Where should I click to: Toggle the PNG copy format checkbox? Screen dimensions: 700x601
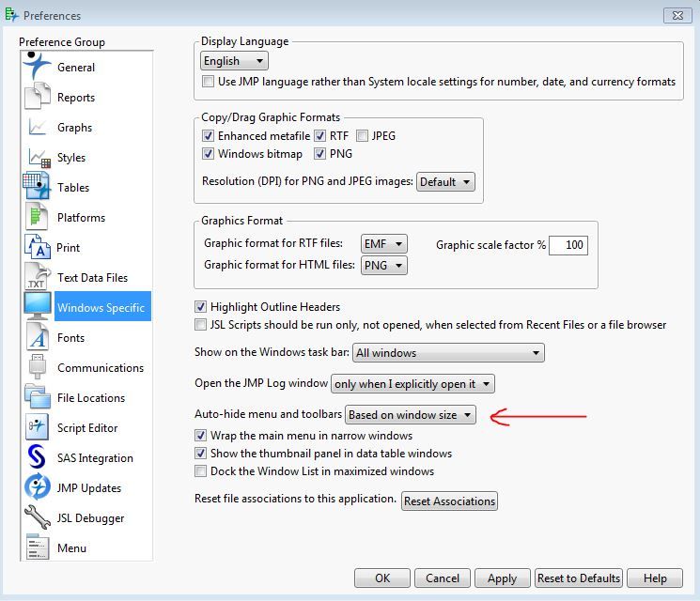coord(319,153)
